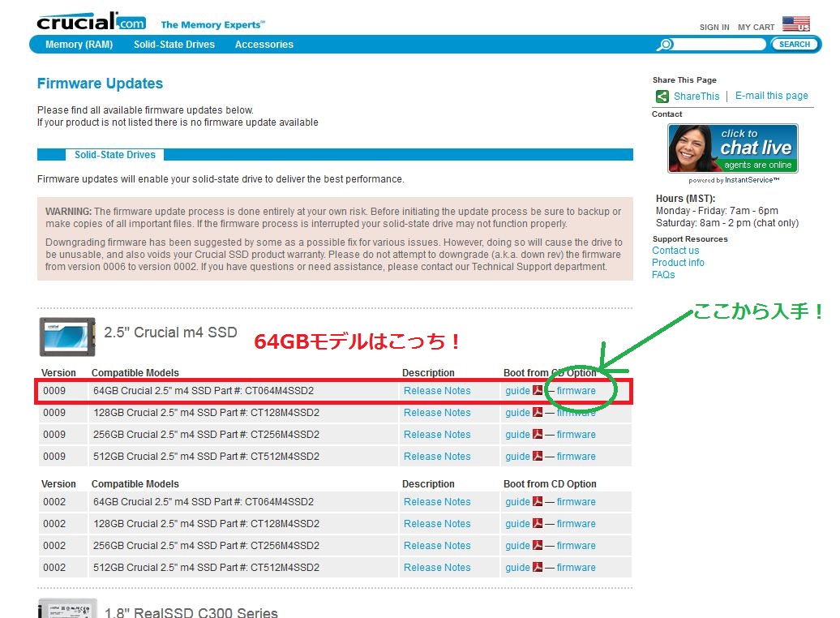Open Release Notes for 0002 128GB
The height and width of the screenshot is (618, 840).
click(x=437, y=524)
